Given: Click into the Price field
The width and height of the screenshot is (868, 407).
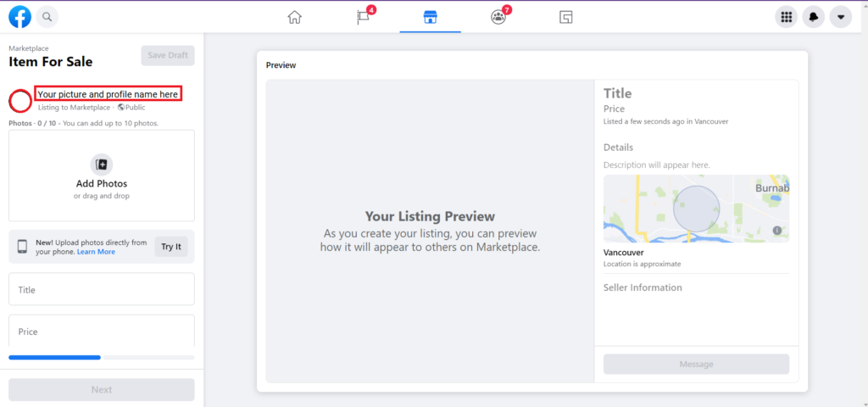Looking at the screenshot, I should (x=102, y=331).
